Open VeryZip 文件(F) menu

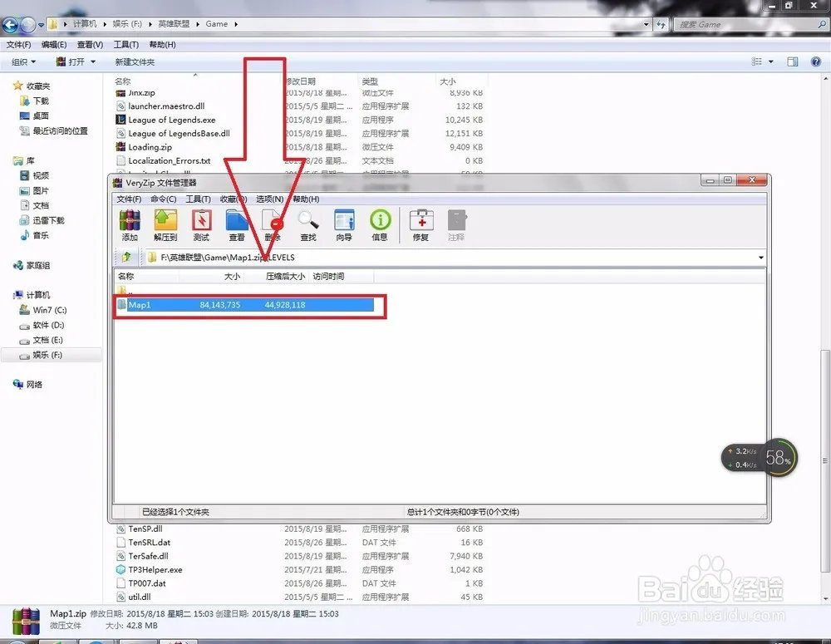129,199
